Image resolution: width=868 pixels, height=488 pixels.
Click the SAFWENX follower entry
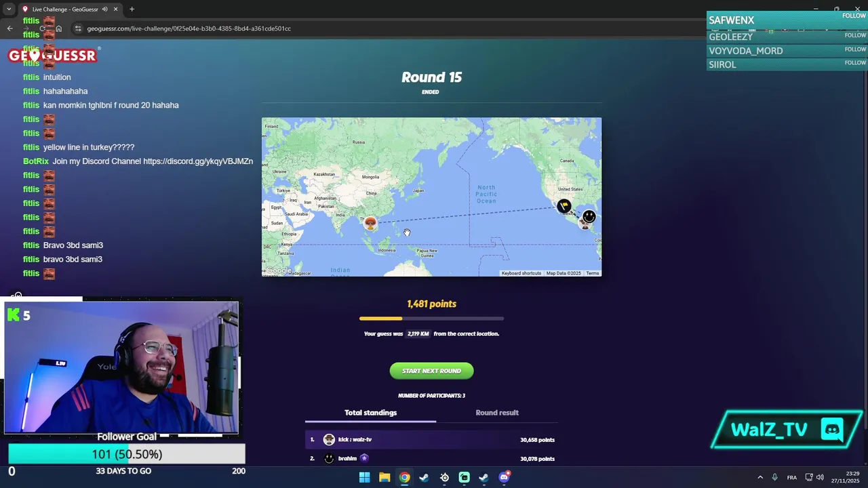pos(787,20)
